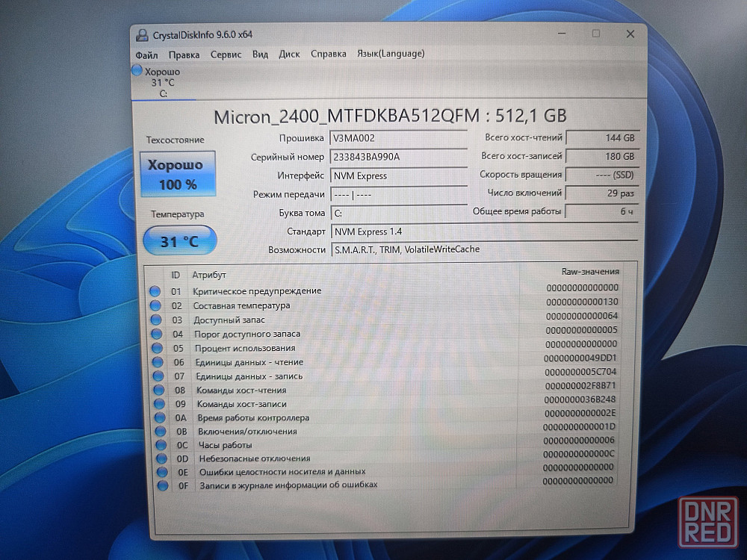Click the Хорошо 100 % health status button
The height and width of the screenshot is (560, 747).
click(178, 174)
